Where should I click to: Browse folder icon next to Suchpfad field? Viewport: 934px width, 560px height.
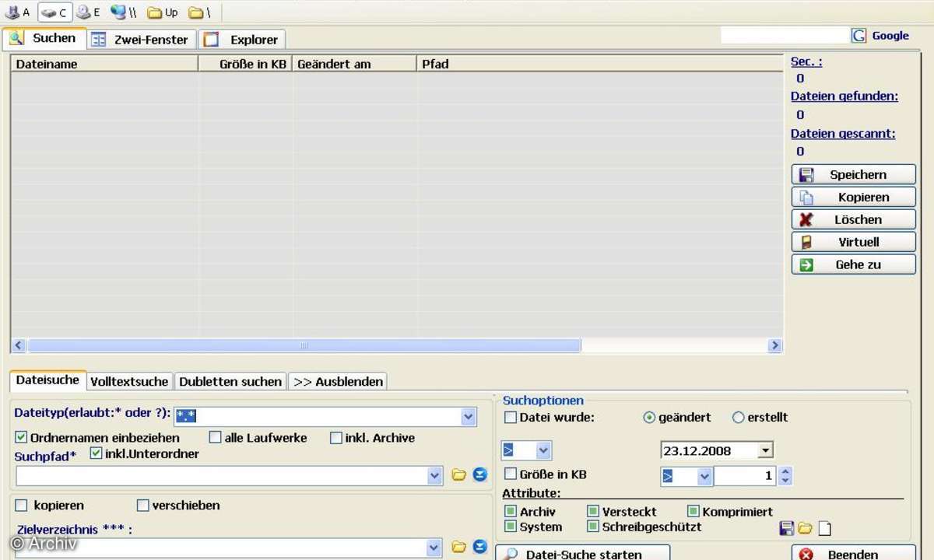click(x=459, y=474)
